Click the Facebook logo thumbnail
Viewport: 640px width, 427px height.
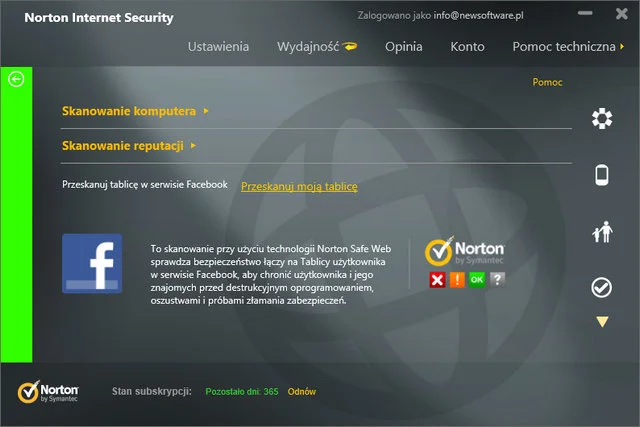[92, 263]
